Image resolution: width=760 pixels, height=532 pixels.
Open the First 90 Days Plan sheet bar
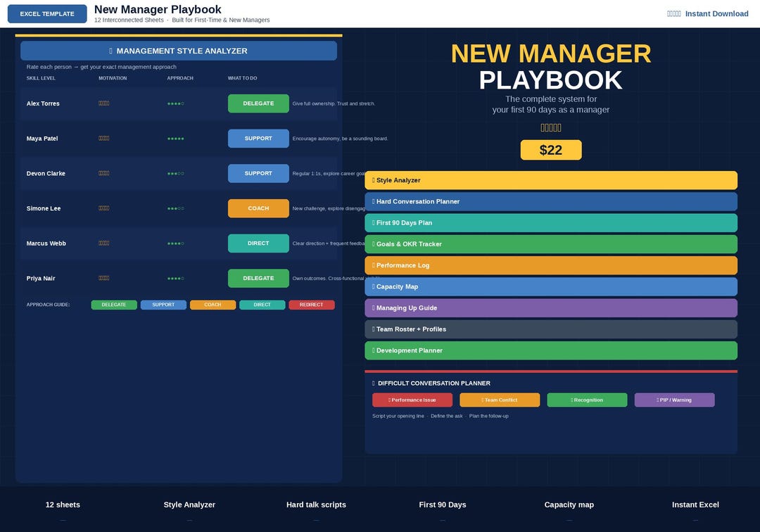[x=551, y=223]
